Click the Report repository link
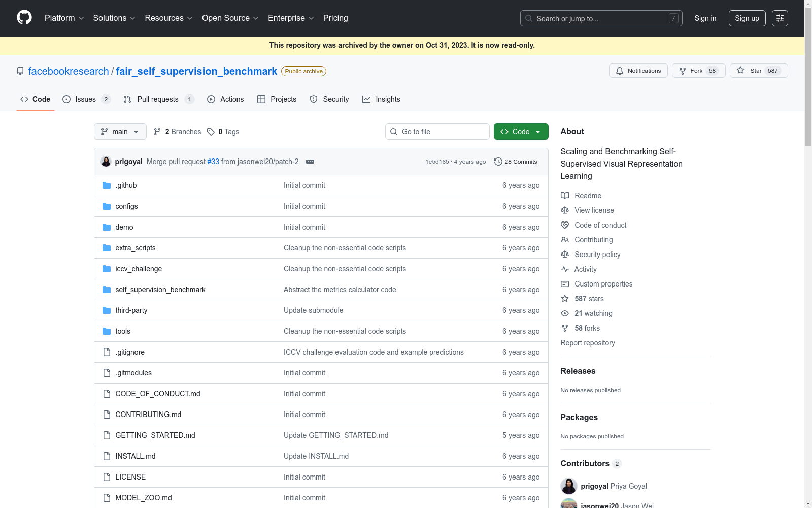This screenshot has width=812, height=508. pos(588,343)
